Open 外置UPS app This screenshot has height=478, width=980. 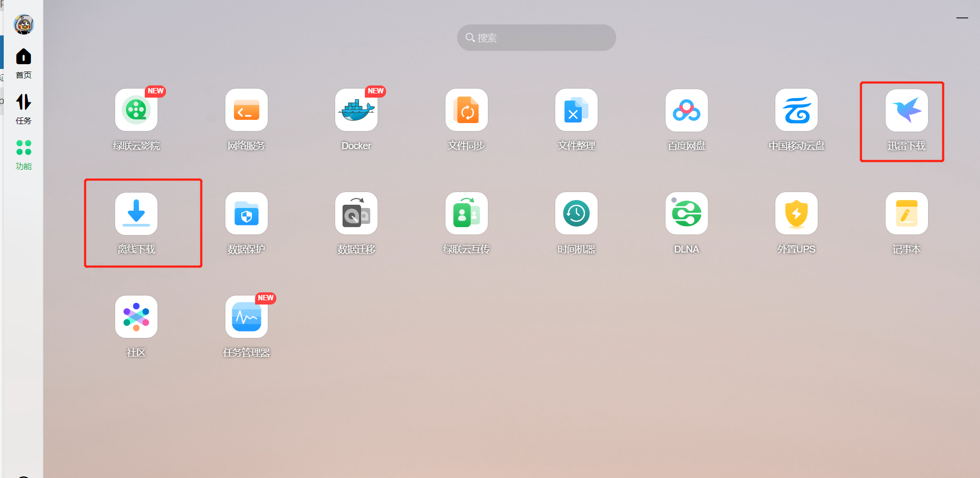click(x=797, y=213)
